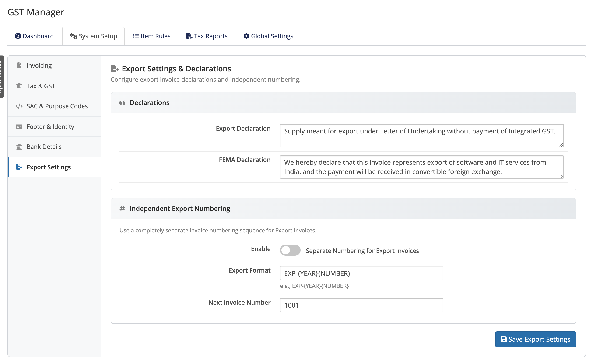Click the 'FEMA Declaration' field label

tap(245, 160)
